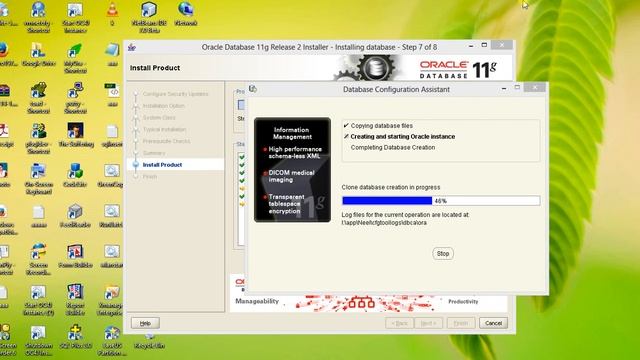Image resolution: width=640 pixels, height=360 pixels.
Task: Select the 'Install Product' step in installer sidebar
Action: pos(162,165)
